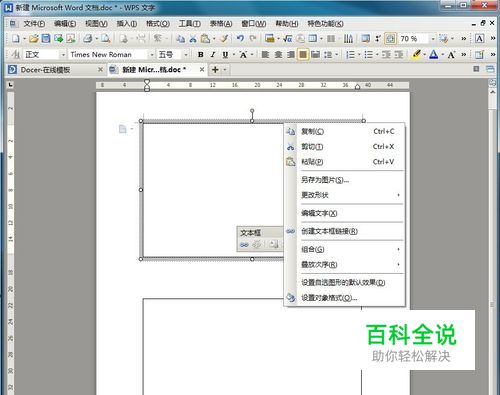500x395 pixels.
Task: Open the 70 % zoom dropdown
Action: coord(433,39)
